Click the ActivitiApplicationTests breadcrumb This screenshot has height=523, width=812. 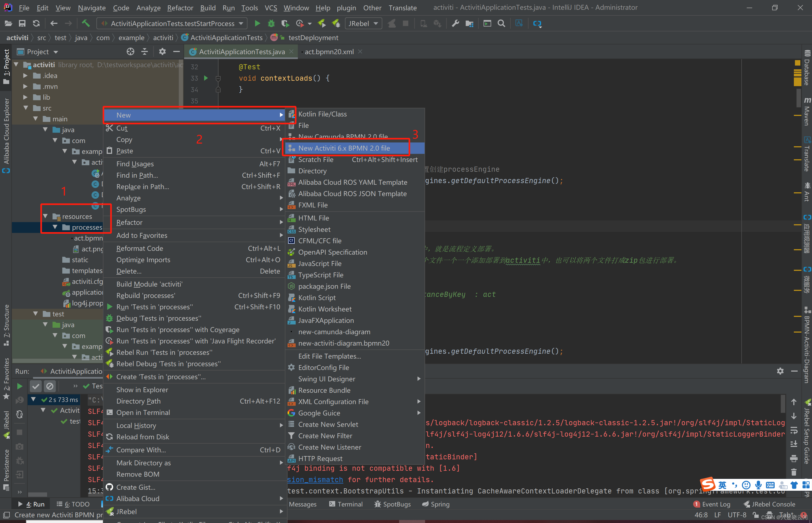tap(222, 38)
